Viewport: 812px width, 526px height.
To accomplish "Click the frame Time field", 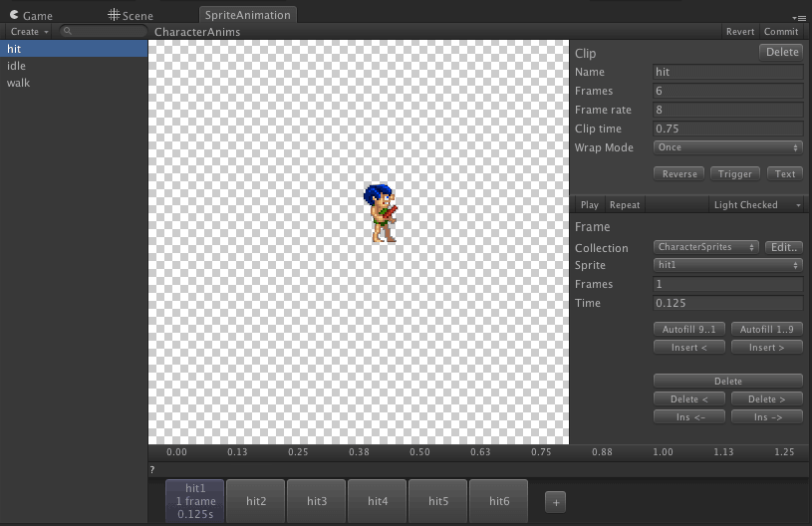I will coord(728,304).
